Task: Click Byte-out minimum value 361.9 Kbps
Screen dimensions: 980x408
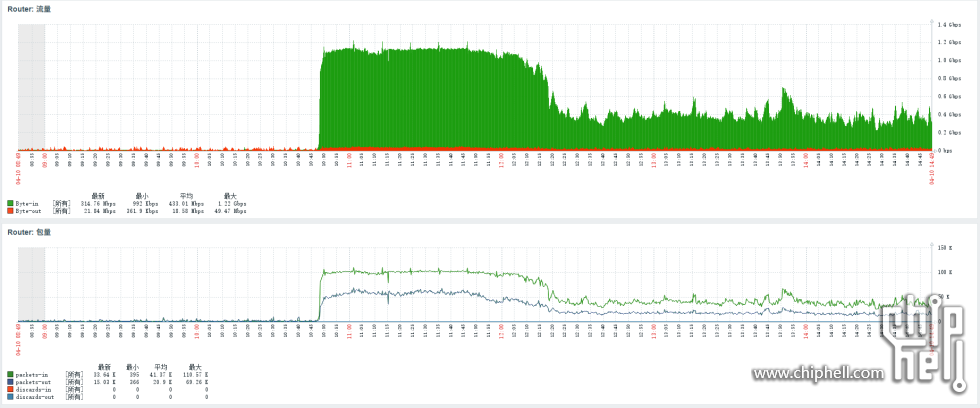Action: click(142, 211)
